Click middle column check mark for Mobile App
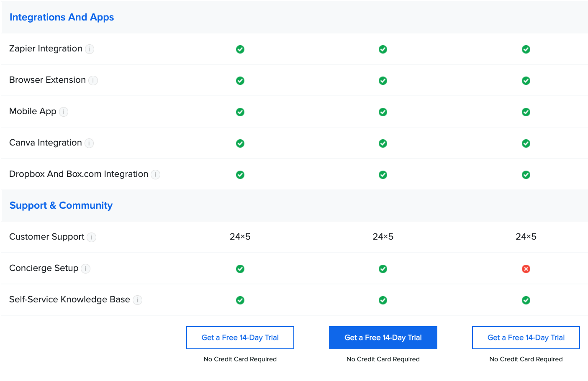Viewport: 588px width, 381px height. click(383, 112)
